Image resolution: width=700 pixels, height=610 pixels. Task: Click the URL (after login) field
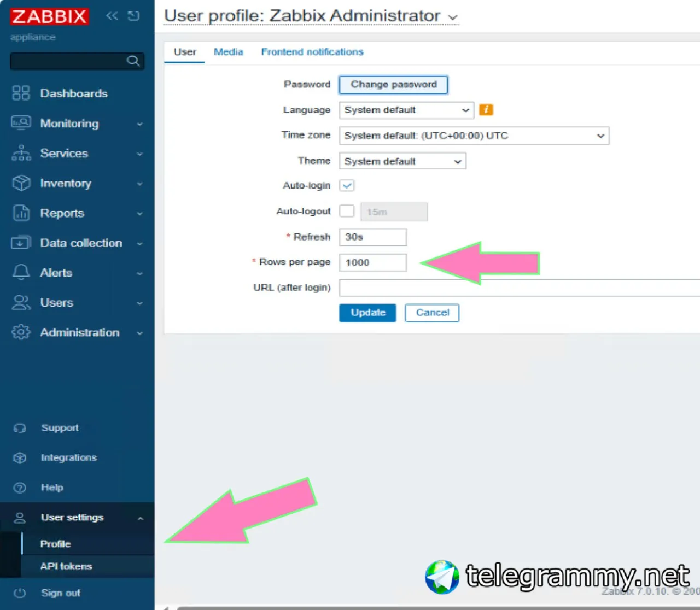[520, 288]
